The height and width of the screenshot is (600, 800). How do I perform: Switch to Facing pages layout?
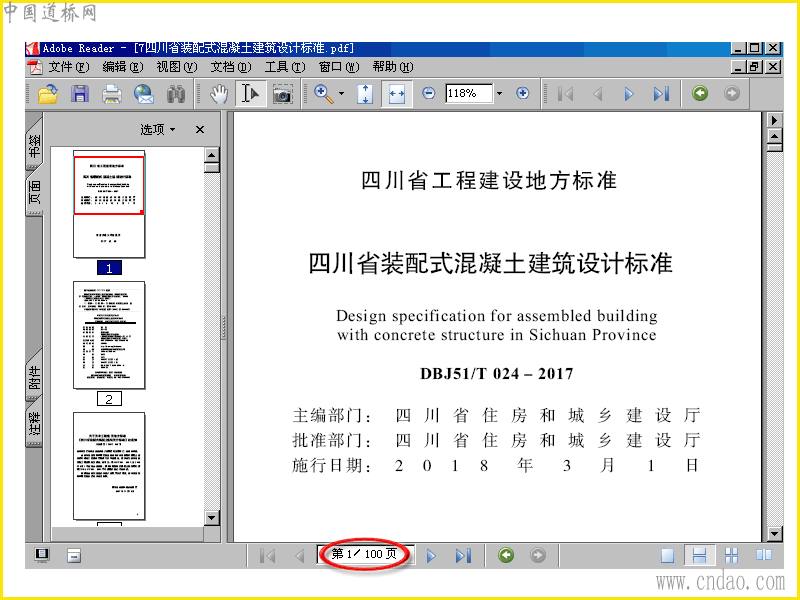764,555
